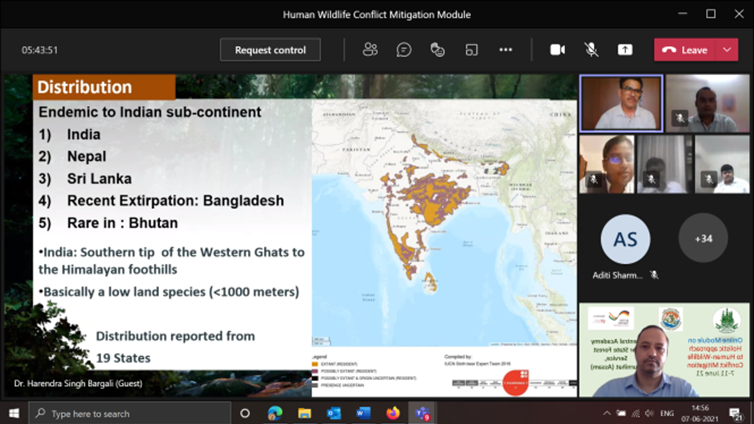Open the share content tray
754x424 pixels.
[625, 50]
